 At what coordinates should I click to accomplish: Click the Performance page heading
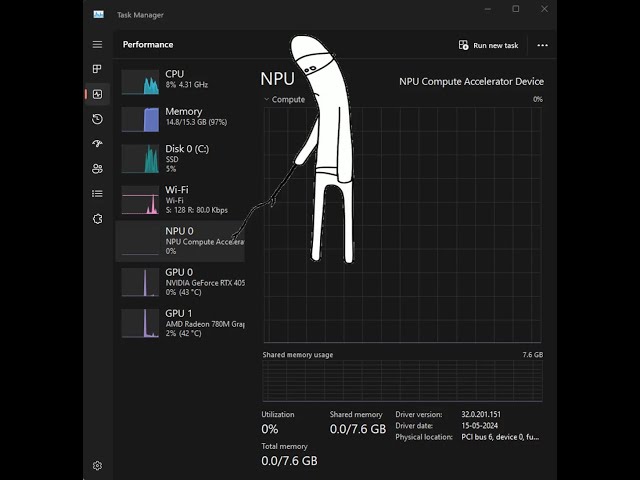[x=148, y=44]
